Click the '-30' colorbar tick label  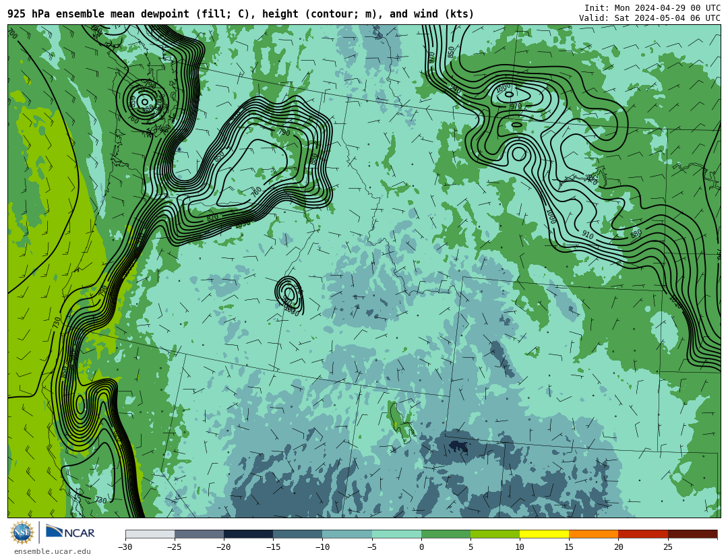125,547
